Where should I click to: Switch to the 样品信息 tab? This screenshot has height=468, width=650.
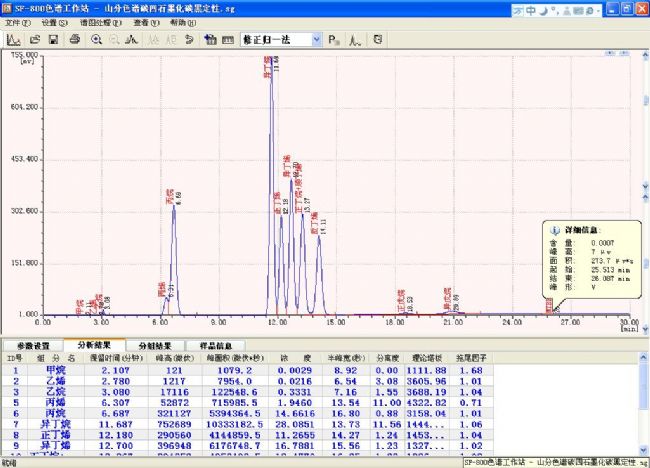pyautogui.click(x=216, y=346)
